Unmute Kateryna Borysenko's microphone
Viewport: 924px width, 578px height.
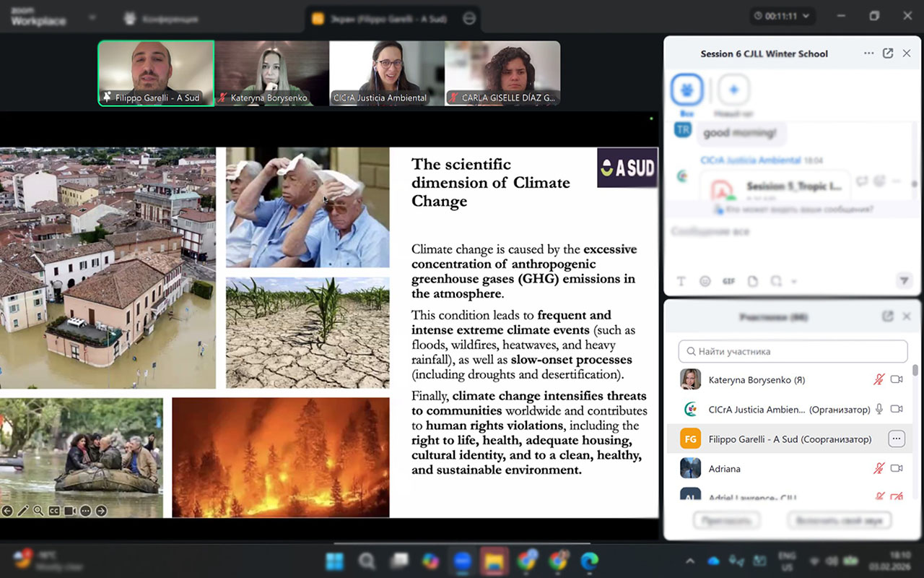[x=879, y=379]
